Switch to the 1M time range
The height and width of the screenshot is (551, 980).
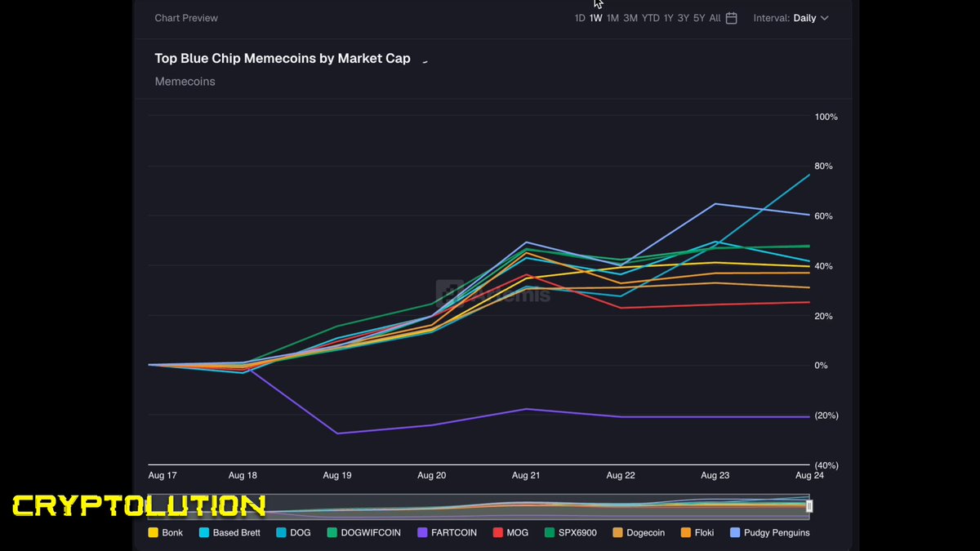[612, 18]
